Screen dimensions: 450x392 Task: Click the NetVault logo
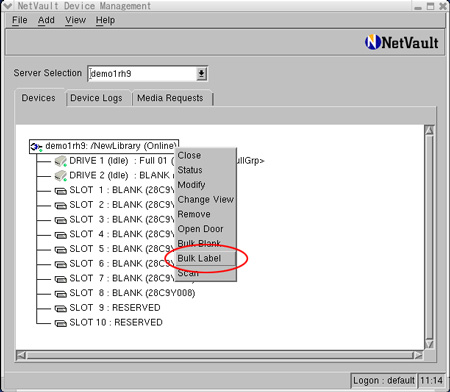[x=401, y=43]
